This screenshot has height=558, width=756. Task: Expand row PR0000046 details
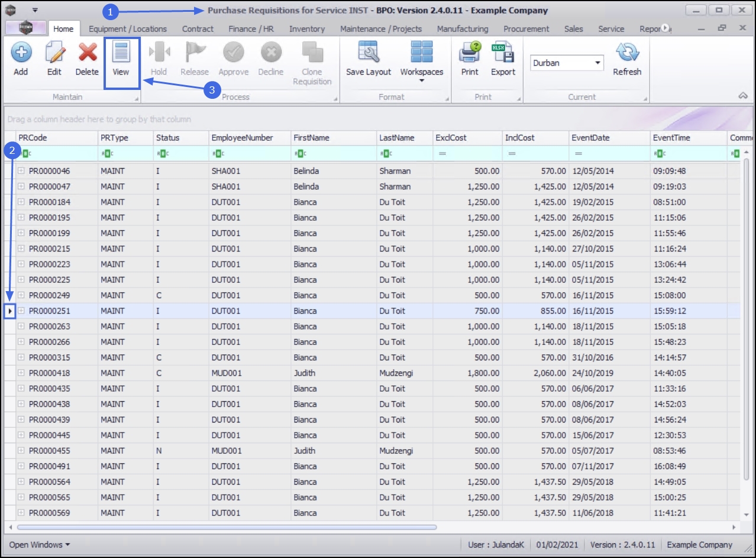tap(21, 171)
